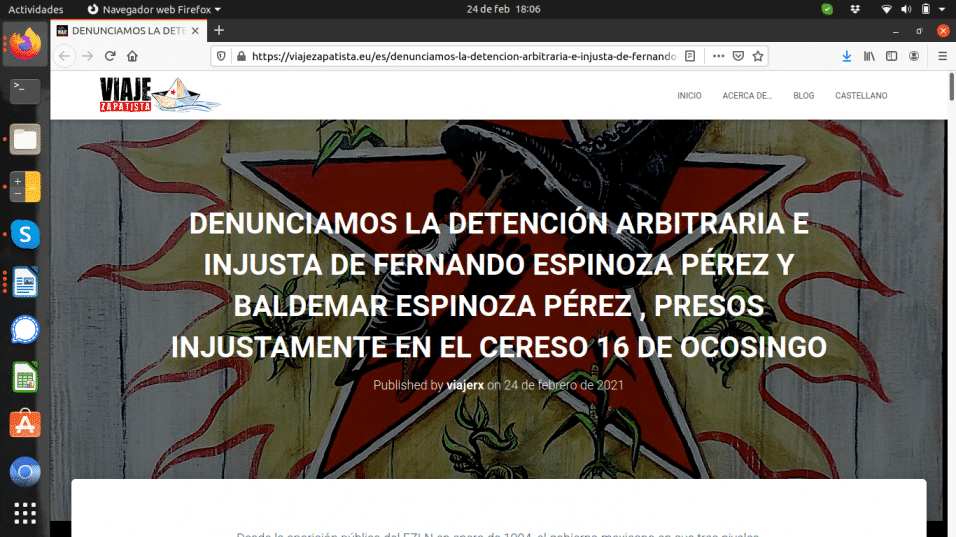The width and height of the screenshot is (956, 537).
Task: Click the page vertical scrollbar
Action: [952, 87]
